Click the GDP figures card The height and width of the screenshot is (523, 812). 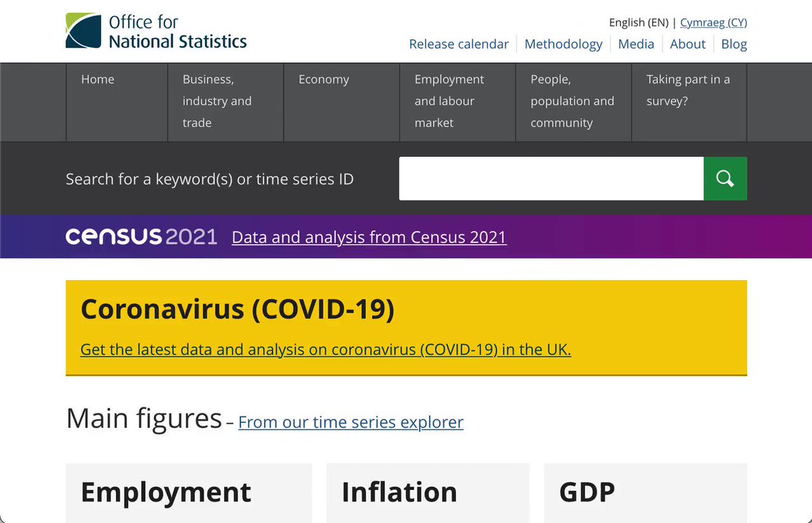(x=646, y=493)
